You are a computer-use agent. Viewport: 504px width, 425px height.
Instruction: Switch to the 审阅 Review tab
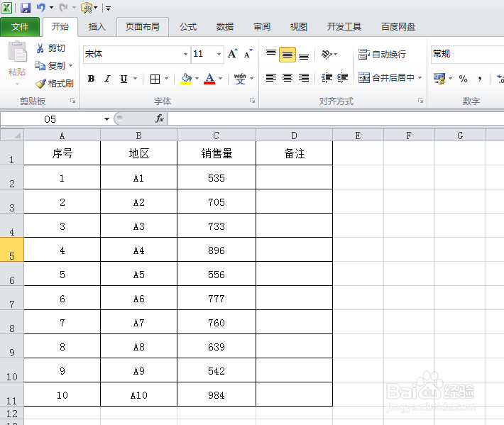click(x=262, y=27)
